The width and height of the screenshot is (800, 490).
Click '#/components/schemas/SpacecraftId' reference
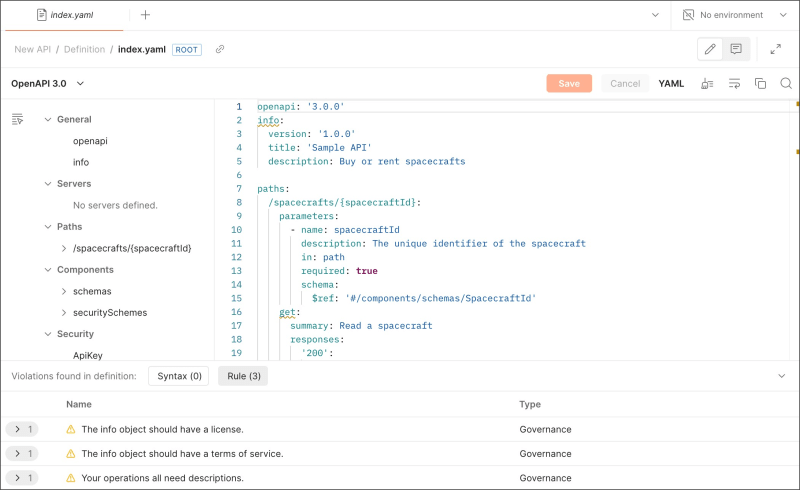pos(441,298)
